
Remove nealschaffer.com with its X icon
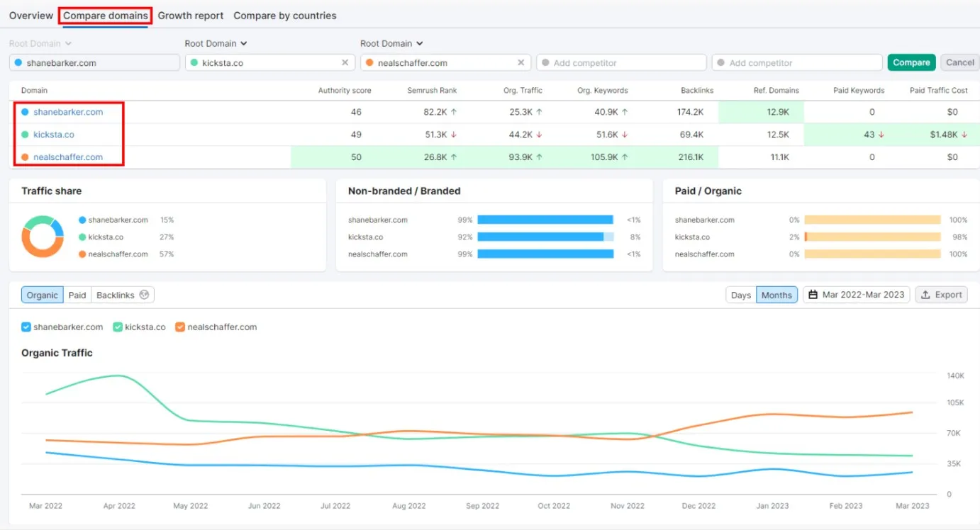pyautogui.click(x=520, y=62)
